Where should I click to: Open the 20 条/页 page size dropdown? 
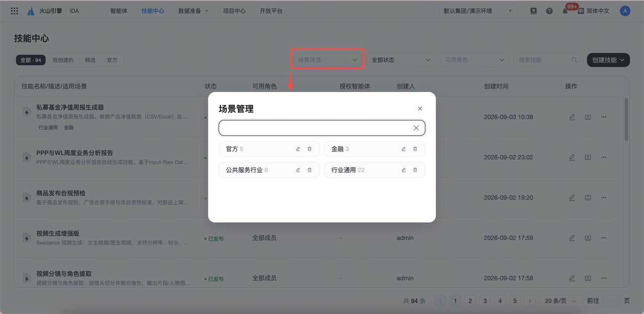point(561,301)
